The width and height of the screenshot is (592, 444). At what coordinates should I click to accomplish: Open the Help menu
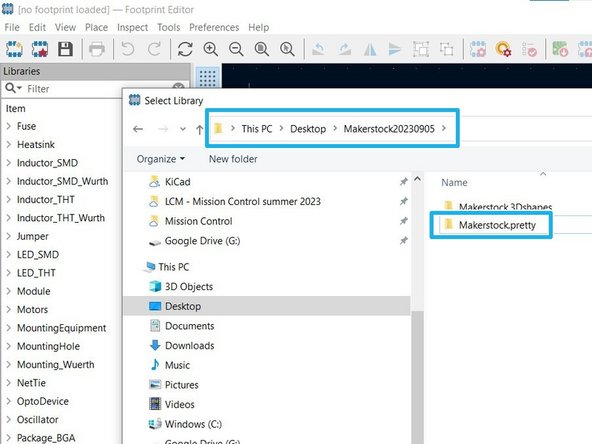(259, 28)
